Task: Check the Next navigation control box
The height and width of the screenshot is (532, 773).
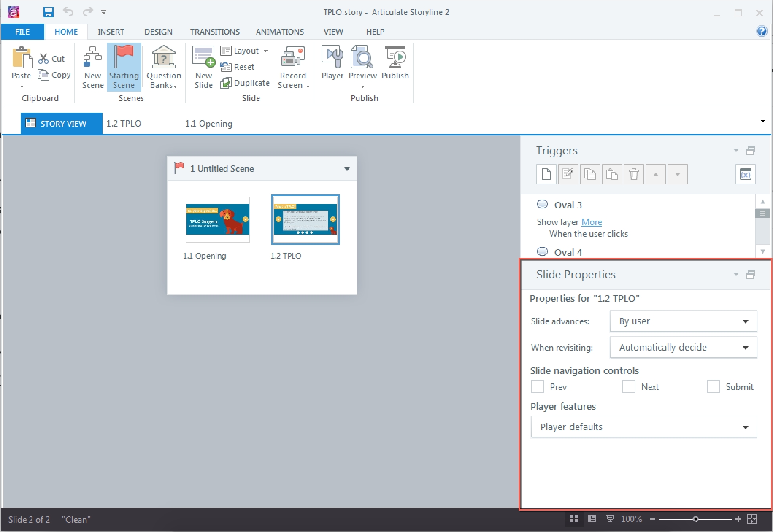Action: coord(628,386)
